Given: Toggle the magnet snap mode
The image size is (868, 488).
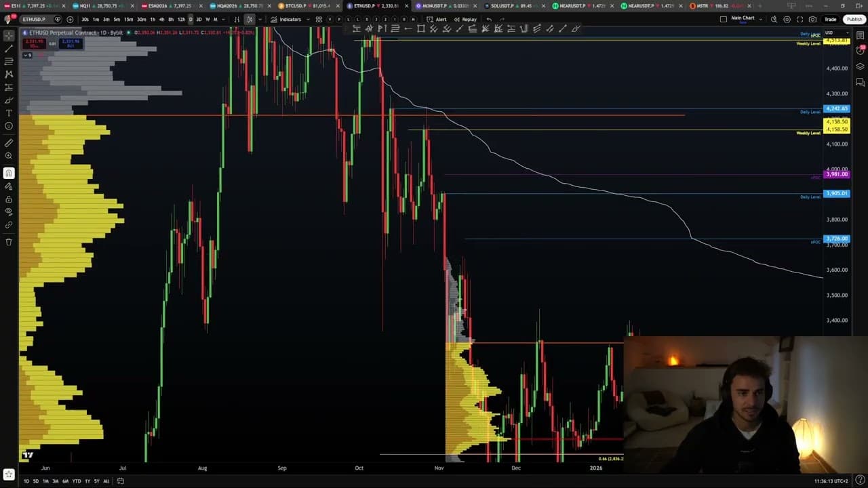Looking at the screenshot, I should pyautogui.click(x=9, y=173).
